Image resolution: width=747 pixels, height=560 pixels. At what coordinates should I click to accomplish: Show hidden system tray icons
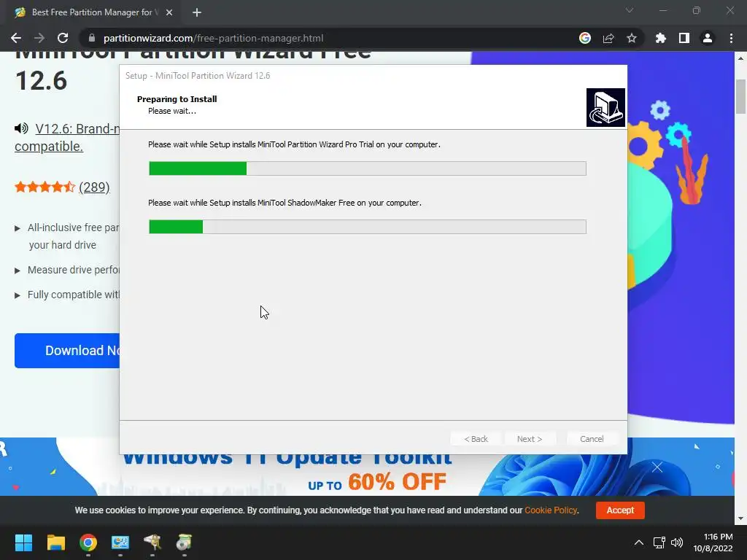[639, 542]
